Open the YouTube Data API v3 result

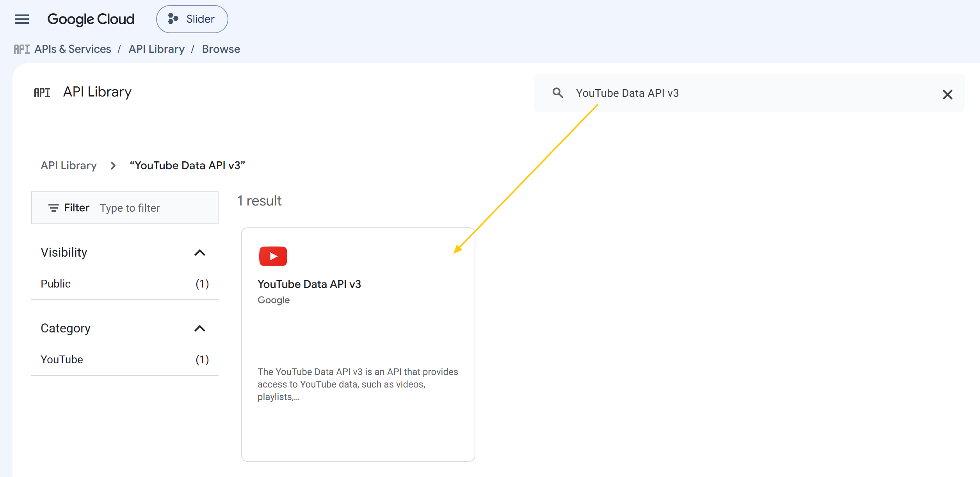click(x=358, y=345)
